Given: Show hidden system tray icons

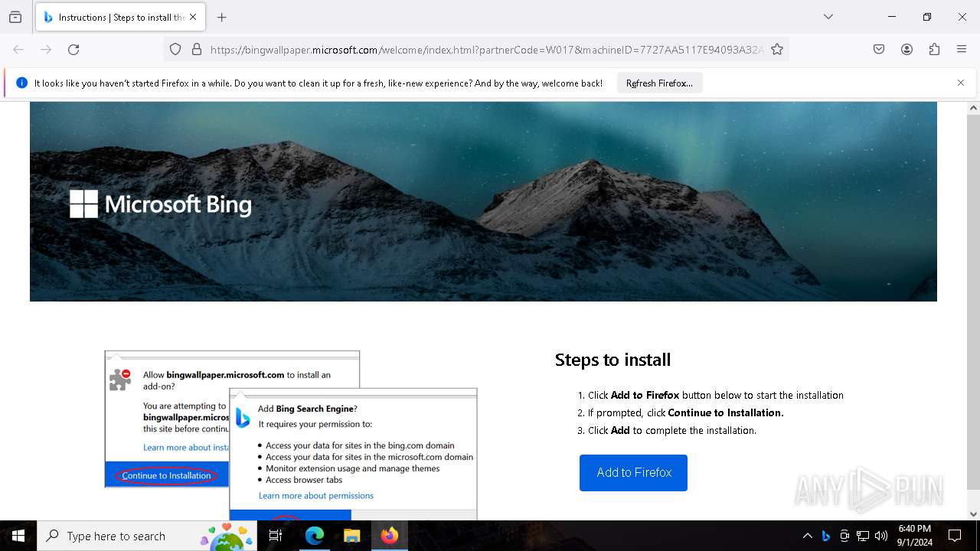Looking at the screenshot, I should pyautogui.click(x=807, y=536).
